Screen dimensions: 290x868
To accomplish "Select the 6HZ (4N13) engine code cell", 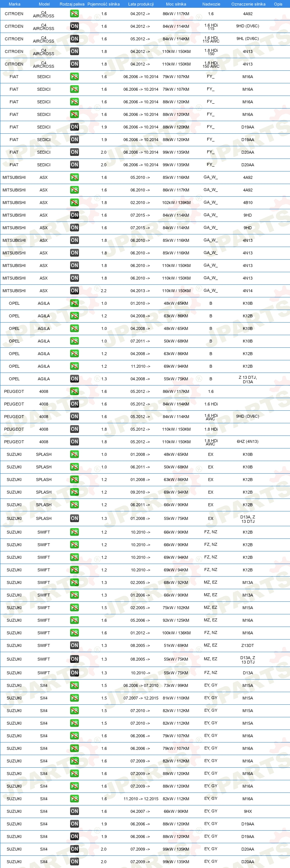I will (248, 441).
